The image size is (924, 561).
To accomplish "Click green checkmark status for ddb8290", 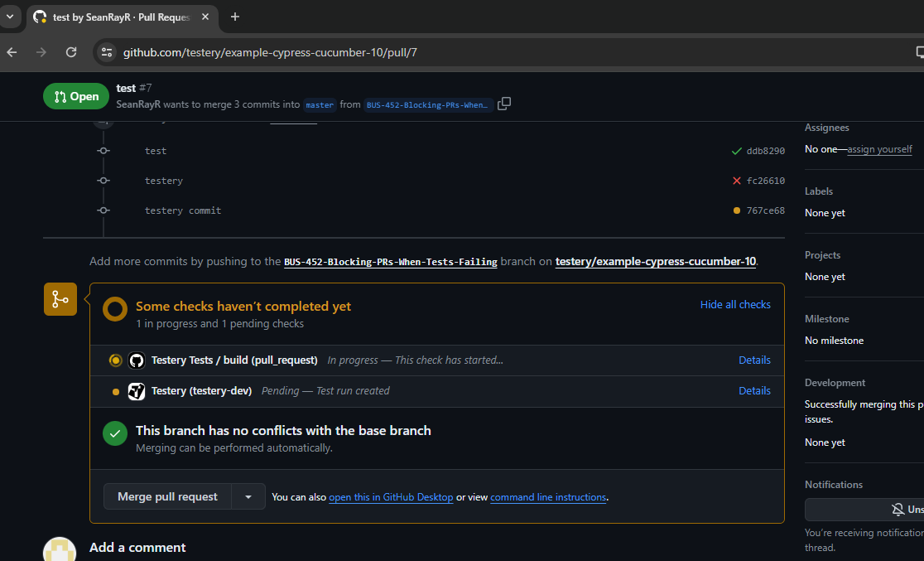I will point(736,151).
